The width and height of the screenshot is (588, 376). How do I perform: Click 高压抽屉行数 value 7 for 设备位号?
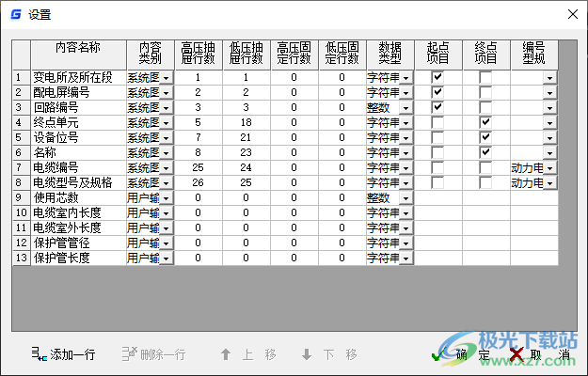pyautogui.click(x=198, y=137)
